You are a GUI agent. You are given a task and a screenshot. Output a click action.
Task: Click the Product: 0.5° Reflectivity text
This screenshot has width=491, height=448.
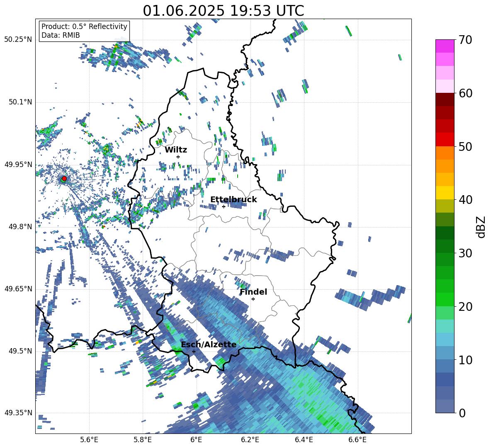[84, 26]
